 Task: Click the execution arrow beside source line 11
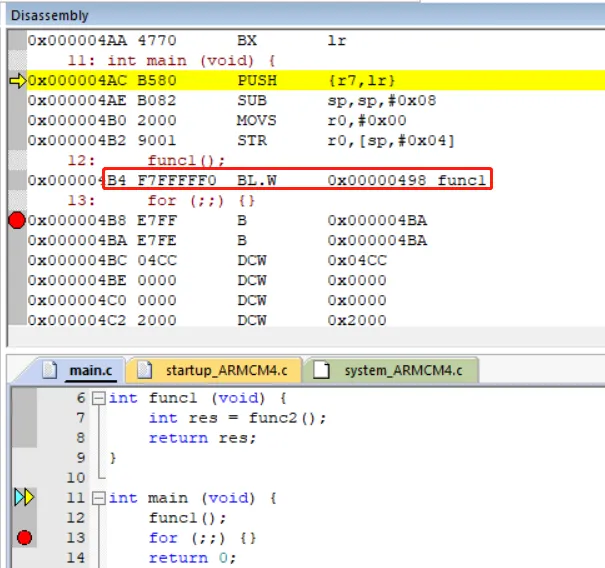24,497
